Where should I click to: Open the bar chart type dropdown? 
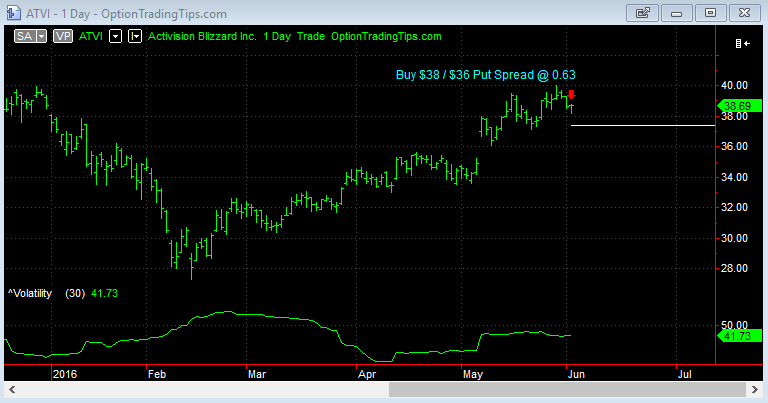[x=135, y=36]
